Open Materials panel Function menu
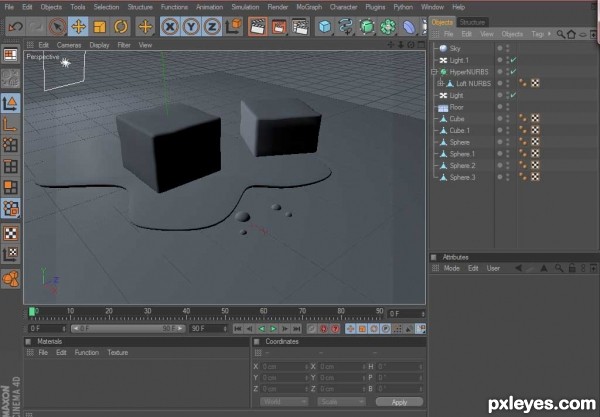 point(86,353)
